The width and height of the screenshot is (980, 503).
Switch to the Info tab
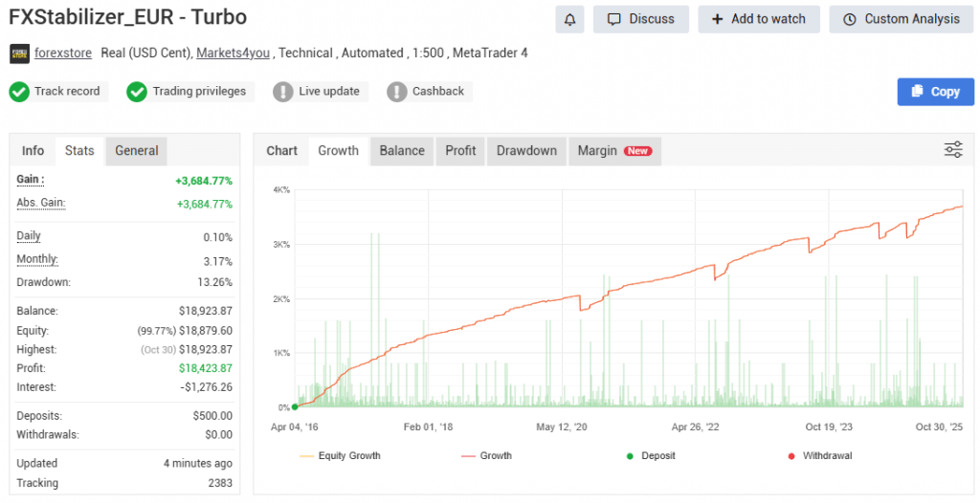click(x=33, y=151)
